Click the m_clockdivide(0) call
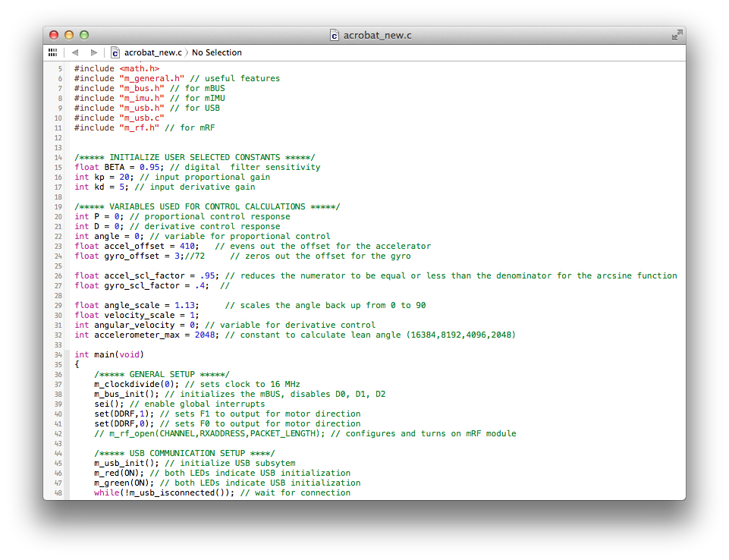The width and height of the screenshot is (729, 560). tap(137, 385)
